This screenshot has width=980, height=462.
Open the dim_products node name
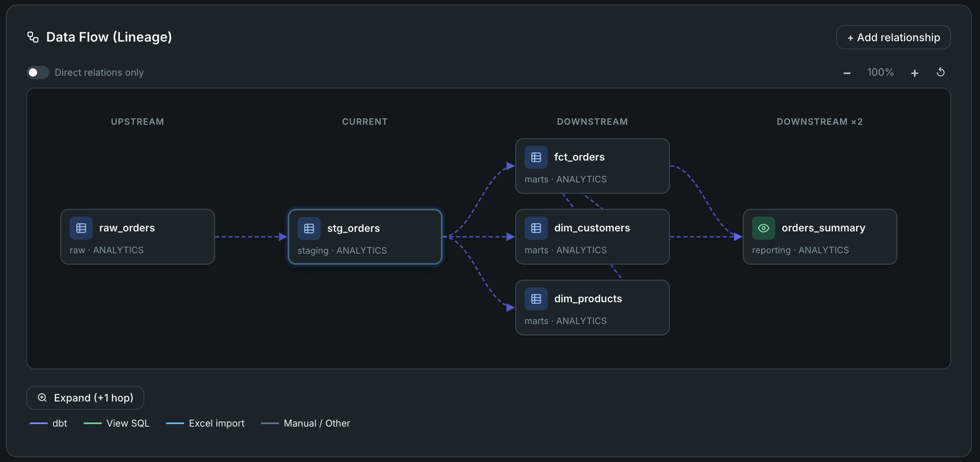tap(588, 299)
